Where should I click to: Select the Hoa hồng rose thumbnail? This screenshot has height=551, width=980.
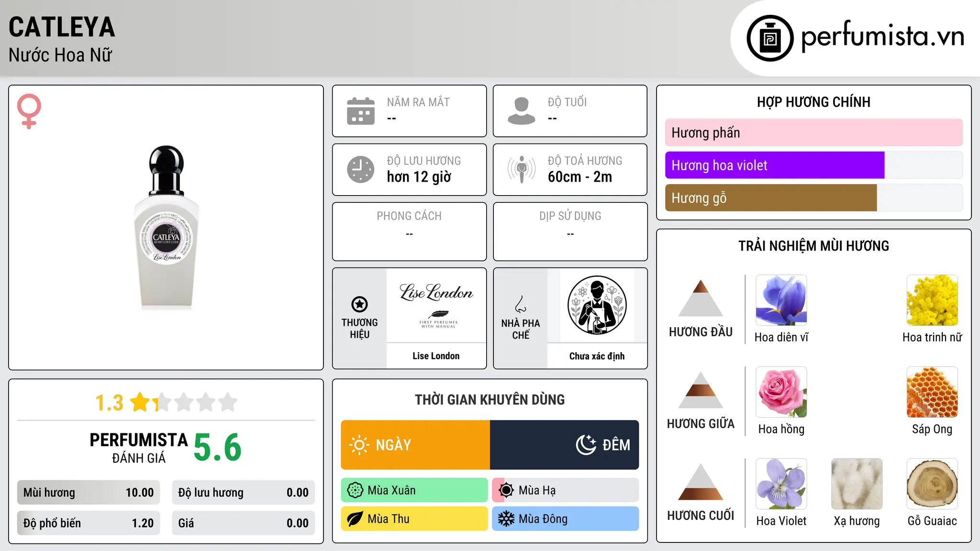click(x=781, y=392)
